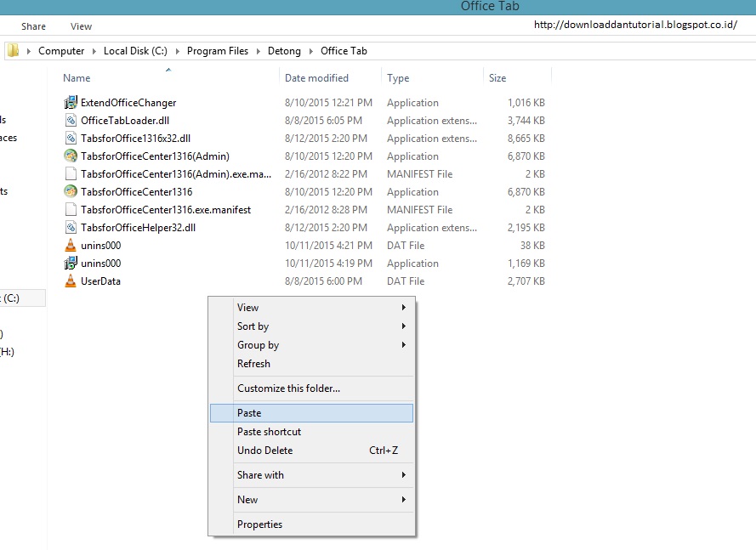Sort files by the Size column header
756x550 pixels.
tap(497, 77)
